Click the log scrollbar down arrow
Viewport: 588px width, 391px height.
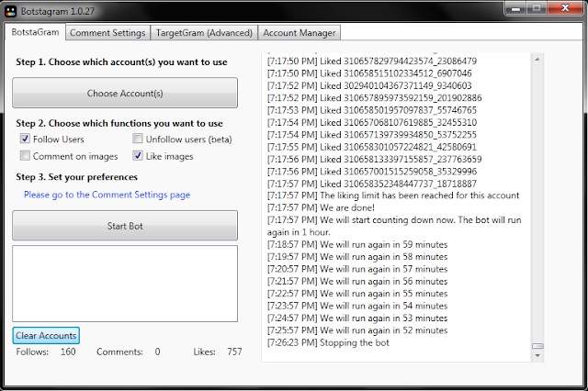click(x=537, y=355)
